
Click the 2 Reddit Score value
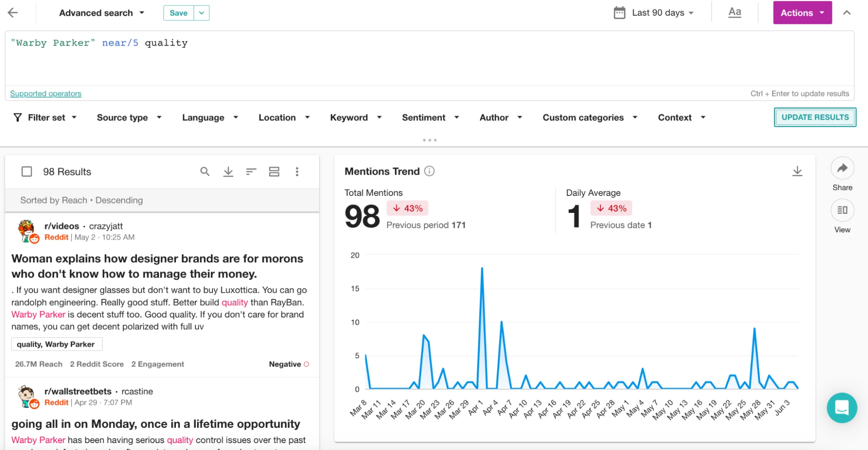[x=97, y=364]
